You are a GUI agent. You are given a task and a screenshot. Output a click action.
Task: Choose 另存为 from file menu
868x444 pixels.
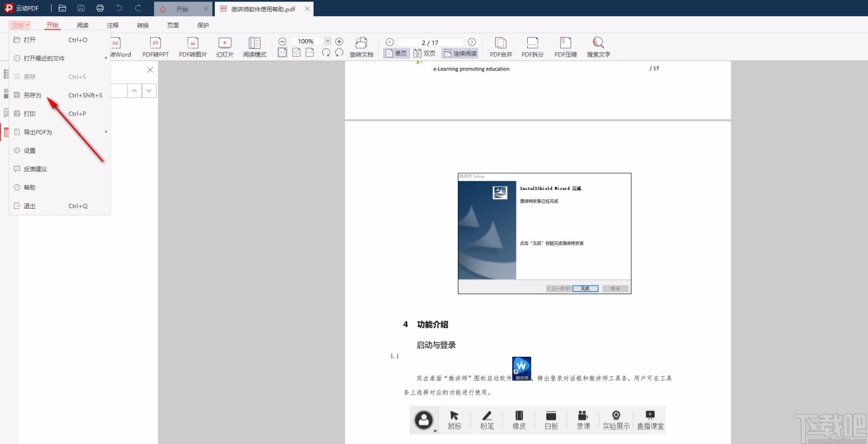point(60,95)
